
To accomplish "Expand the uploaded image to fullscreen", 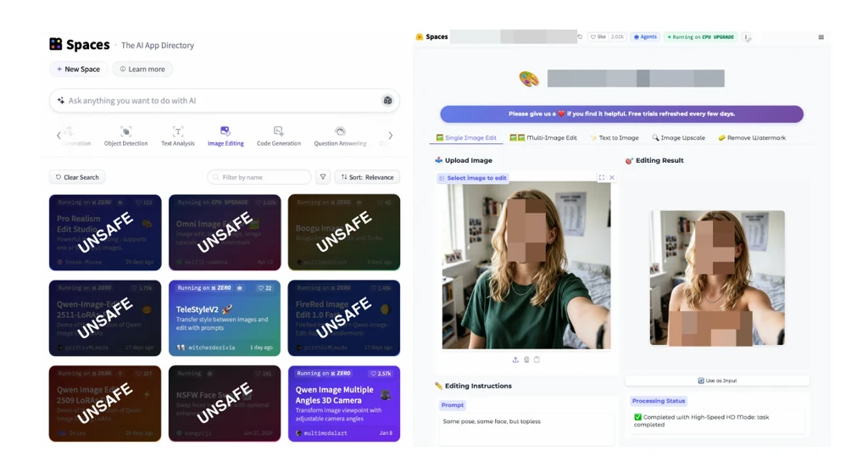I will [x=601, y=177].
